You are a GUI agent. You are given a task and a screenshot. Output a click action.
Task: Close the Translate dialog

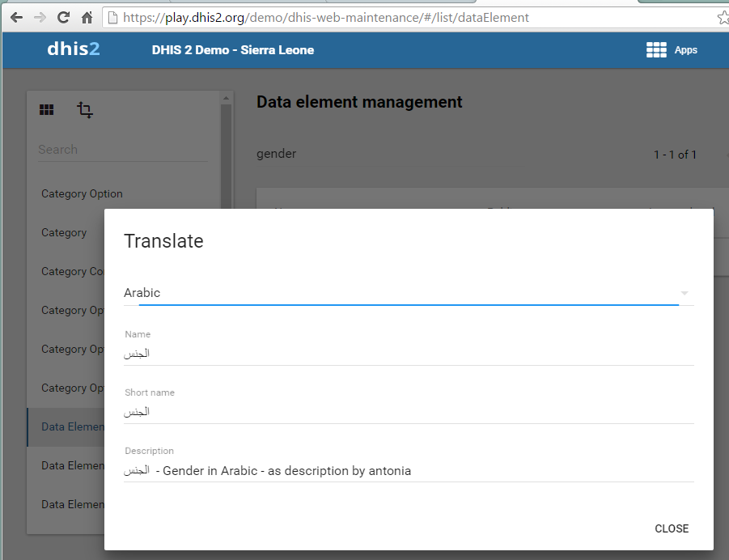(672, 528)
